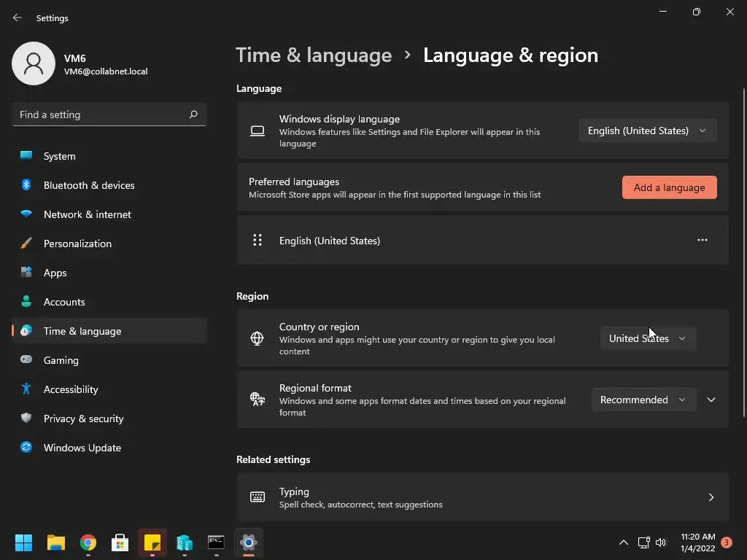Show hidden system tray icons
Image resolution: width=747 pixels, height=560 pixels.
624,542
